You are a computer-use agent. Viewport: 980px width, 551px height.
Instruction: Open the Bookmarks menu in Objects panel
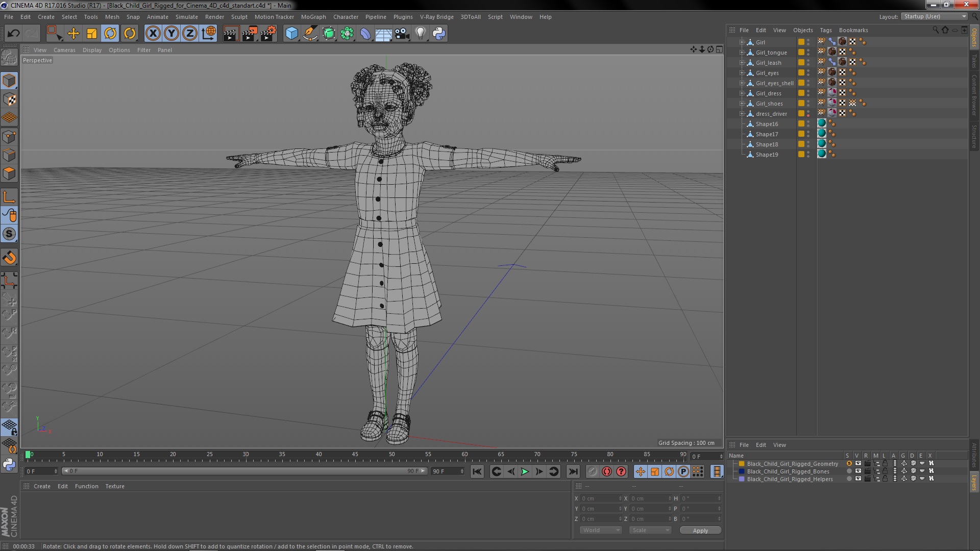pyautogui.click(x=853, y=30)
